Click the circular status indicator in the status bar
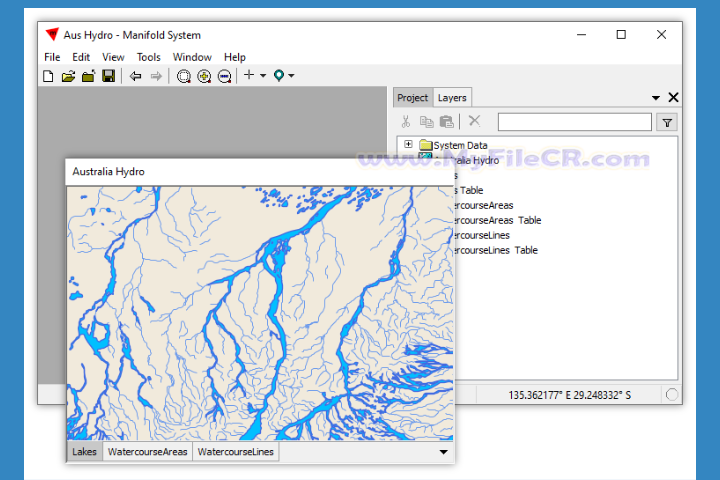This screenshot has height=480, width=720. pos(672,395)
